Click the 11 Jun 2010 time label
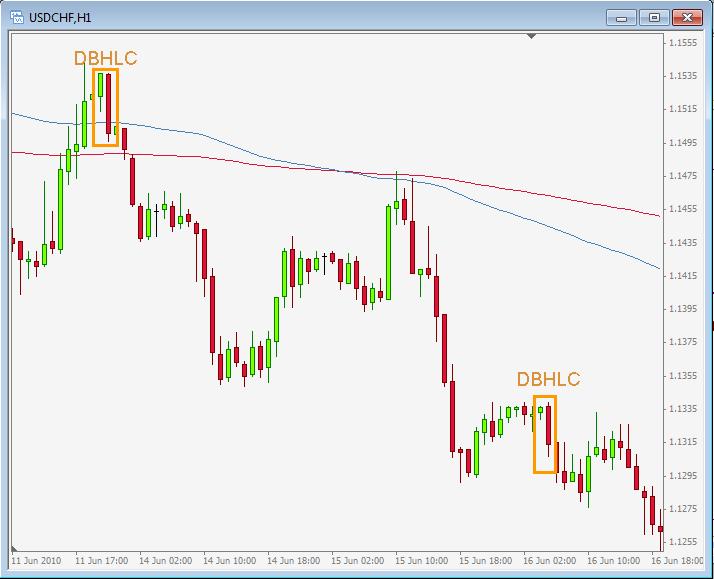The width and height of the screenshot is (714, 579). [36, 560]
